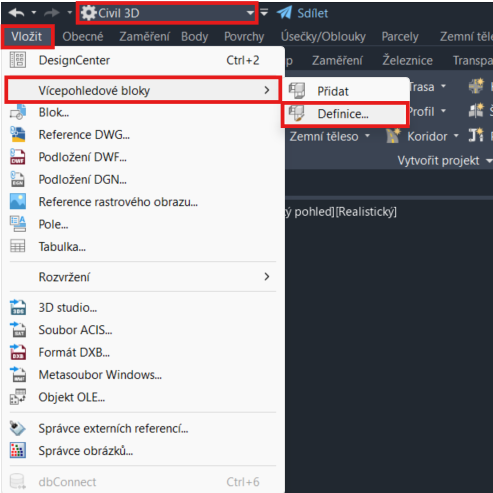This screenshot has width=493, height=493.
Task: Select Metasoubor Windows... entry
Action: coord(143,375)
